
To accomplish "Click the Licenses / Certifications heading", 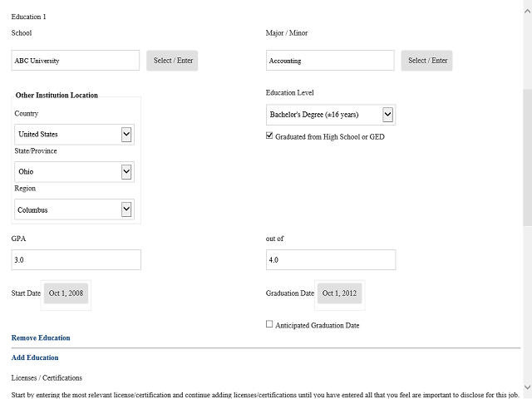I will [47, 378].
